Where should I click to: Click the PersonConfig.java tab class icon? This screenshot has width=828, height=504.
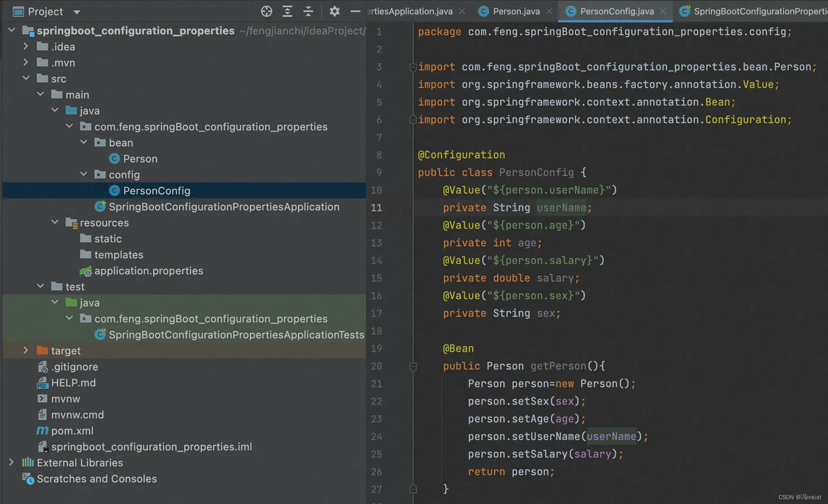coord(571,11)
